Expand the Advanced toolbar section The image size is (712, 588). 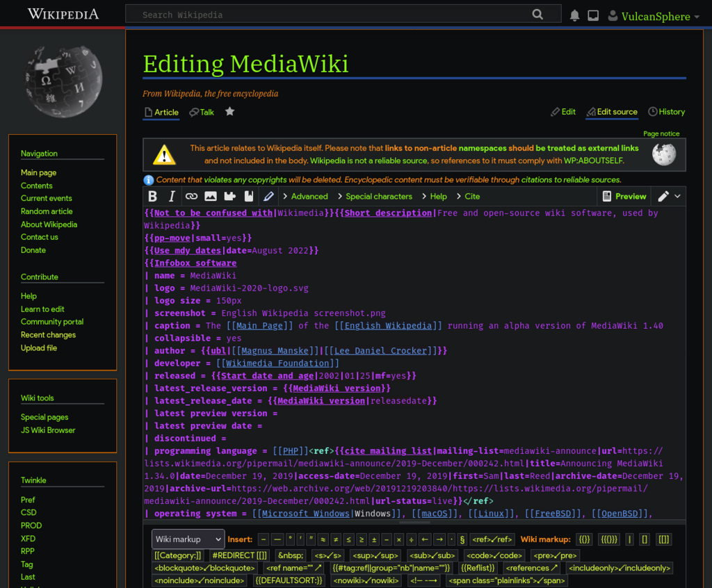pyautogui.click(x=305, y=196)
